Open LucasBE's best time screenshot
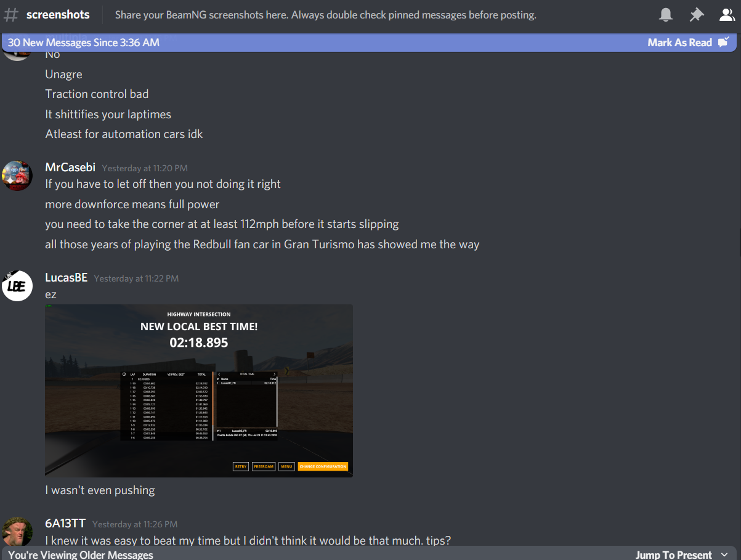This screenshot has width=741, height=560. (199, 391)
